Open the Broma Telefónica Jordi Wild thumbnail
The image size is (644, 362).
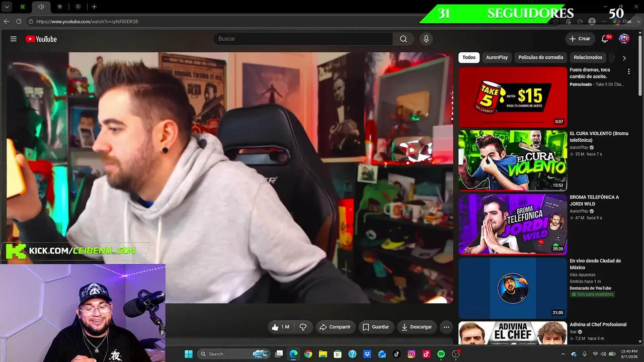click(x=513, y=224)
